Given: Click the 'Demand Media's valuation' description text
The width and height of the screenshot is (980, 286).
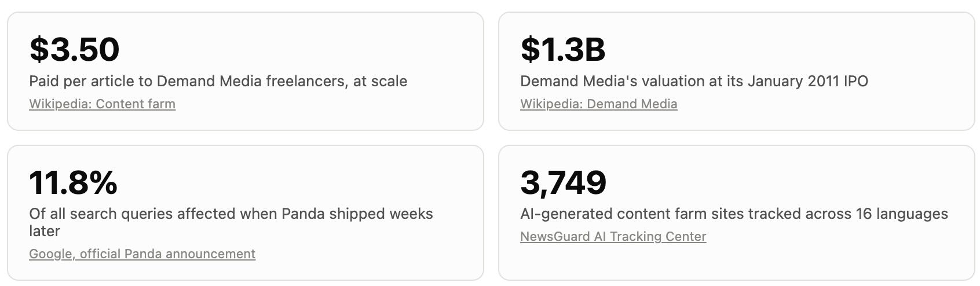Looking at the screenshot, I should pyautogui.click(x=694, y=81).
